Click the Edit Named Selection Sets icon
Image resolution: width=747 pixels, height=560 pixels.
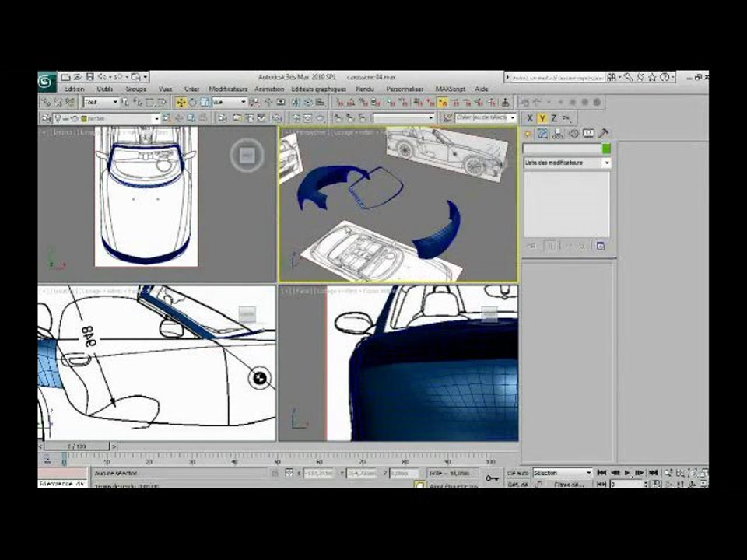tap(447, 117)
